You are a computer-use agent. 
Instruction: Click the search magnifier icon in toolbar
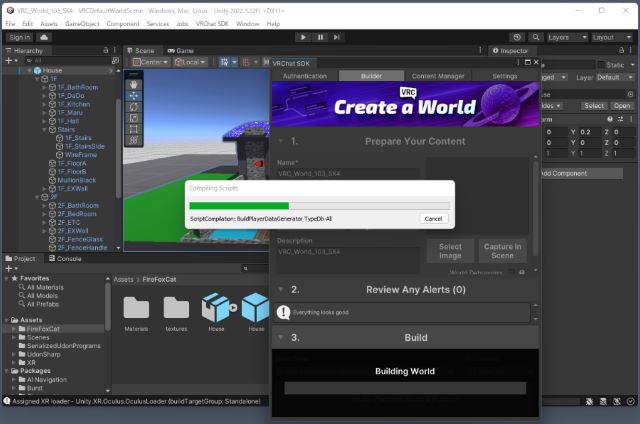[x=536, y=37]
